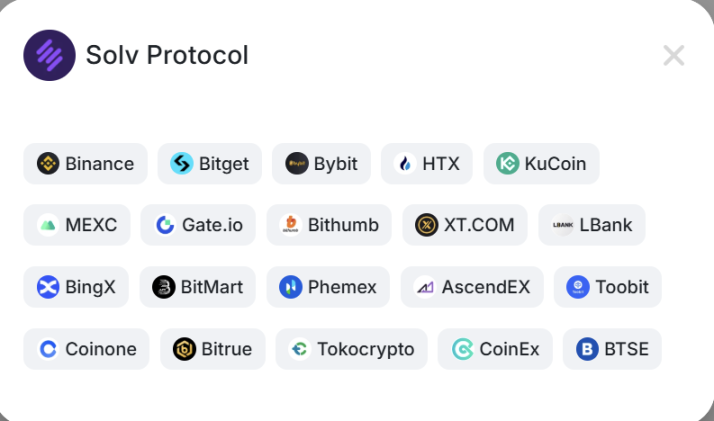This screenshot has height=421, width=714.
Task: Click the Gate.io logo icon
Action: pyautogui.click(x=165, y=225)
